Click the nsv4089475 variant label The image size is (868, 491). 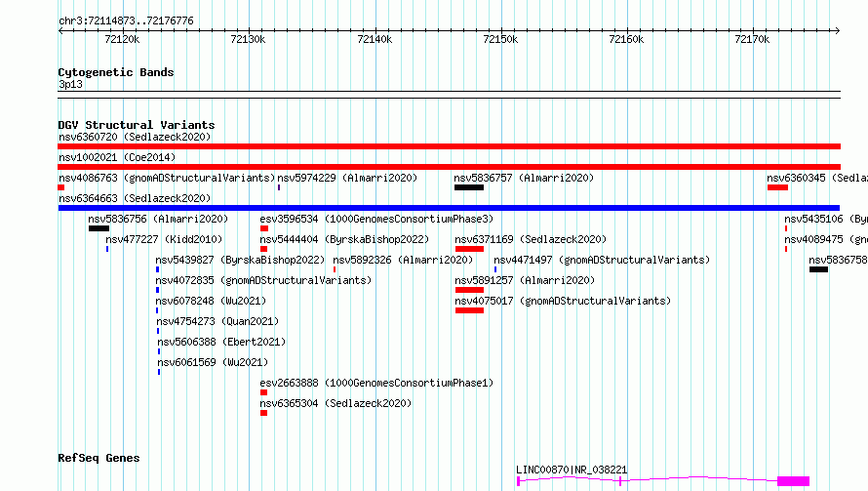coord(826,239)
